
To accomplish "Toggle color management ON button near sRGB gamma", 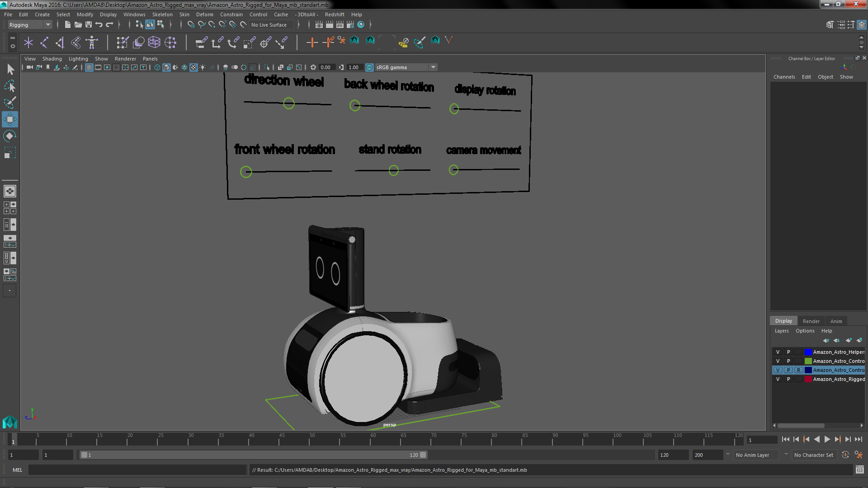I will (x=369, y=67).
